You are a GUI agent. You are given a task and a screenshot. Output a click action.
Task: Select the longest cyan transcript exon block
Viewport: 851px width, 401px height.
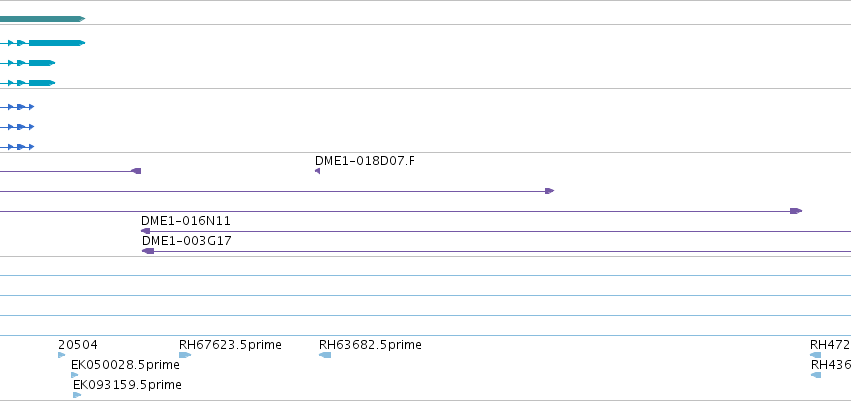point(57,43)
